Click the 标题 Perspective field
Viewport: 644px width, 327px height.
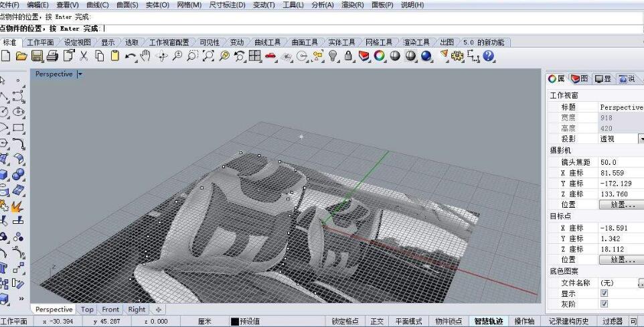pos(621,107)
